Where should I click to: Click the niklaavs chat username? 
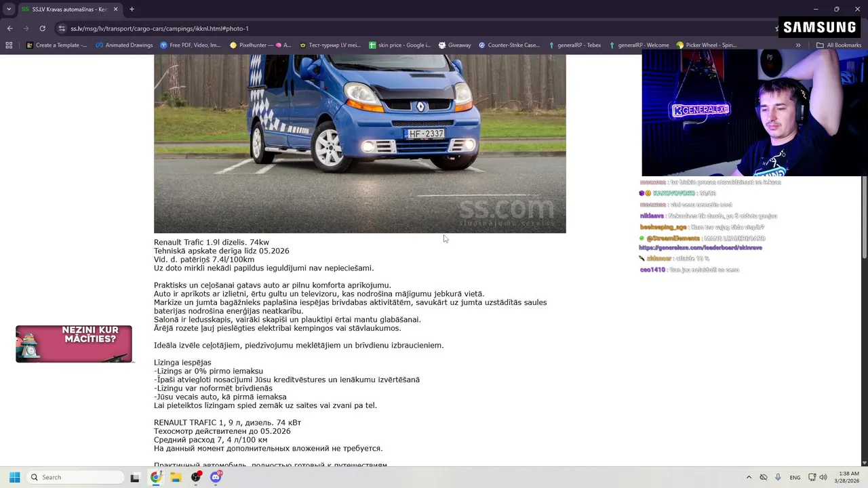pos(652,216)
